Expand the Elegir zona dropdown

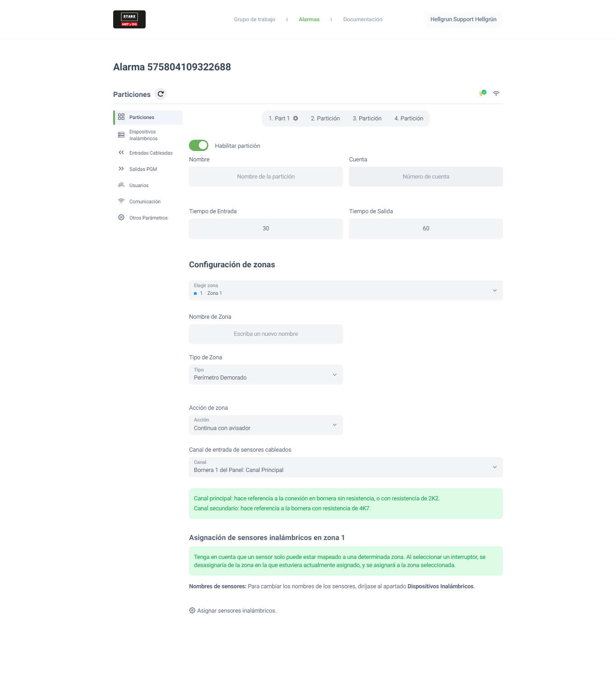345,290
